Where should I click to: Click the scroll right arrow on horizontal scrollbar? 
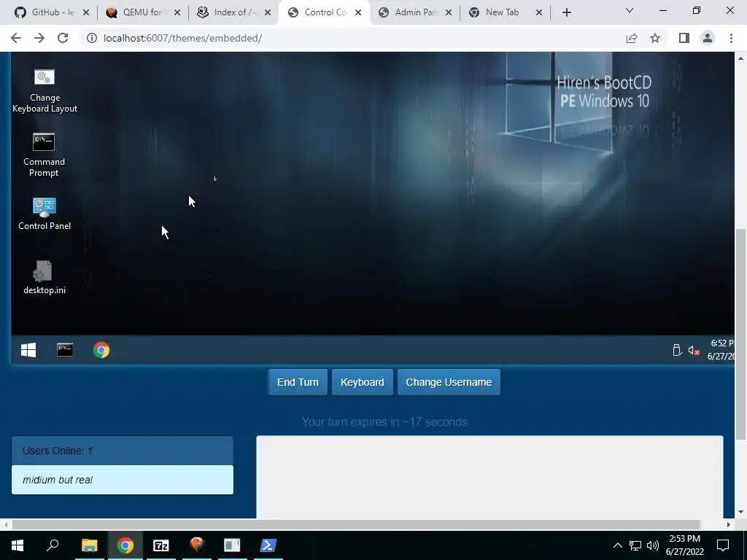[x=729, y=524]
